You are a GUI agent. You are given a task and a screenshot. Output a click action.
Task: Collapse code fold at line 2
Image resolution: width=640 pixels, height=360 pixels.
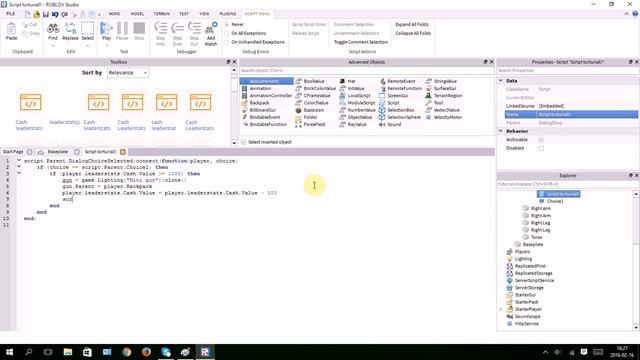click(x=19, y=167)
